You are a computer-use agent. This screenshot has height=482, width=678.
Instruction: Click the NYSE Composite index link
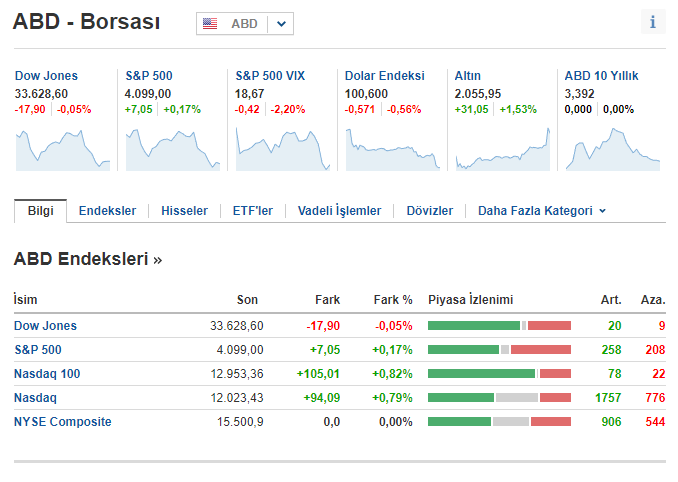(x=63, y=422)
